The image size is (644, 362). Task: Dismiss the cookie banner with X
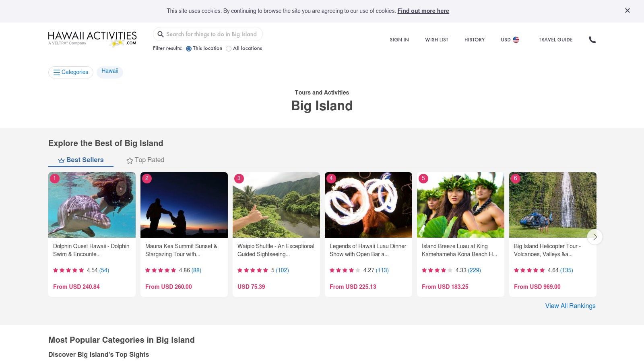tap(627, 11)
